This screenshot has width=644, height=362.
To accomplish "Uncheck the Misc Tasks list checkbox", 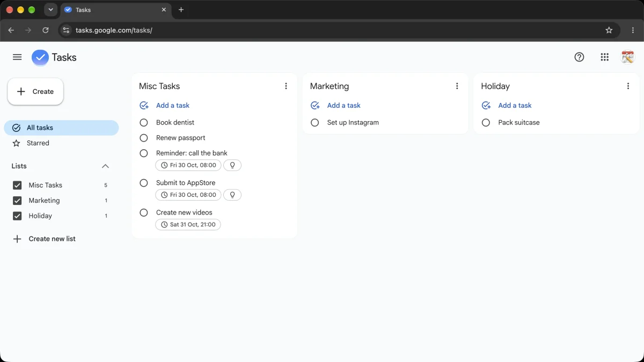I will 17,185.
